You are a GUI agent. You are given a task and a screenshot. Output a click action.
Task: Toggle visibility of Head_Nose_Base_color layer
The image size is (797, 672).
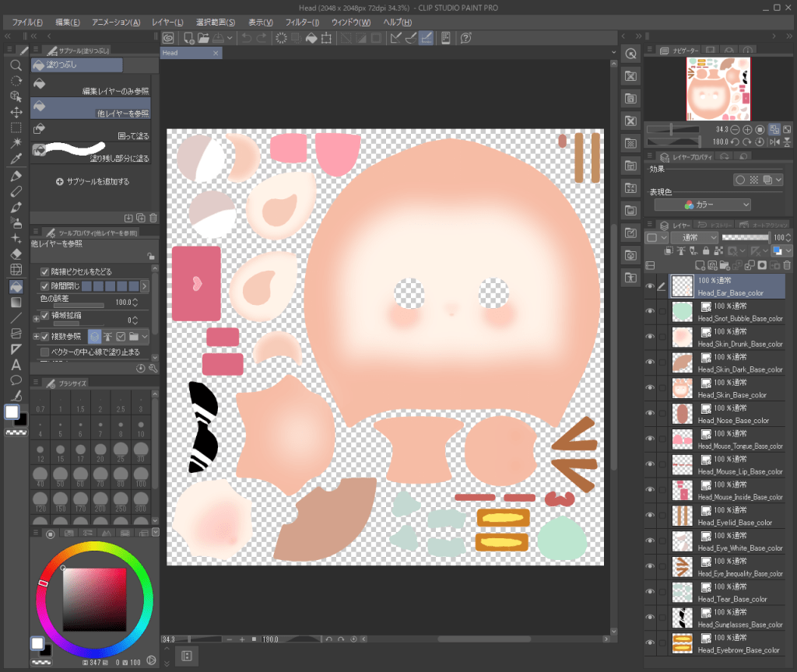click(x=650, y=414)
